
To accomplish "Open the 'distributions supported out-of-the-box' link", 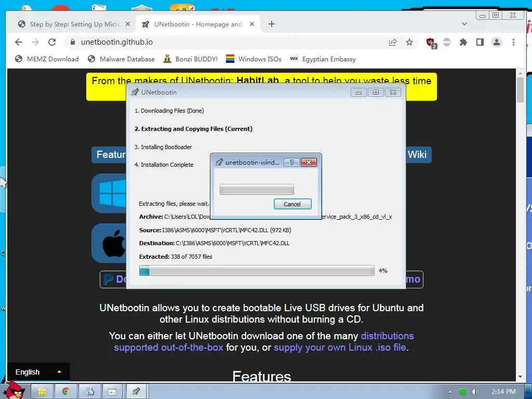I will [x=263, y=342].
